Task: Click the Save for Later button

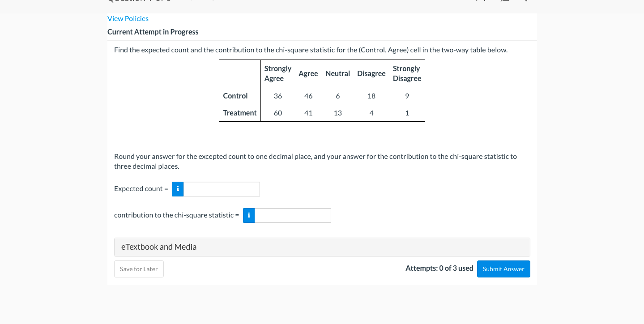Action: pyautogui.click(x=139, y=269)
